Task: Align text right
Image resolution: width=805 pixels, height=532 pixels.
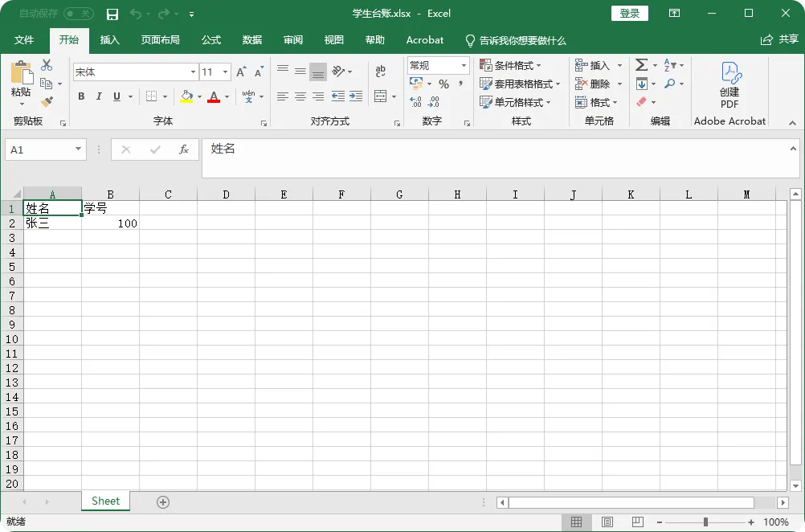Action: tap(318, 96)
